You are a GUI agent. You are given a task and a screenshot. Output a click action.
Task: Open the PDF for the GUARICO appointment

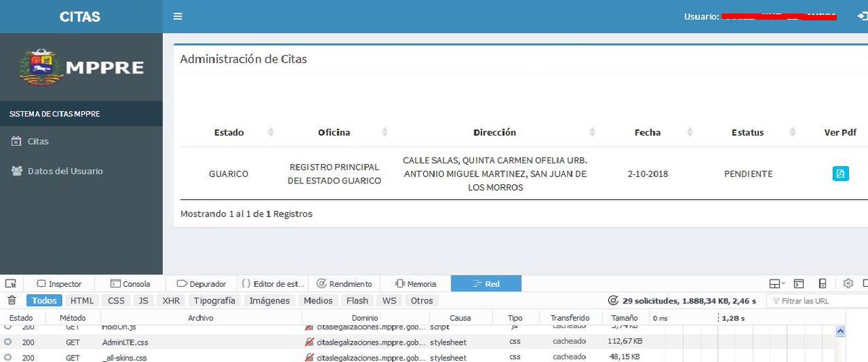tap(841, 173)
